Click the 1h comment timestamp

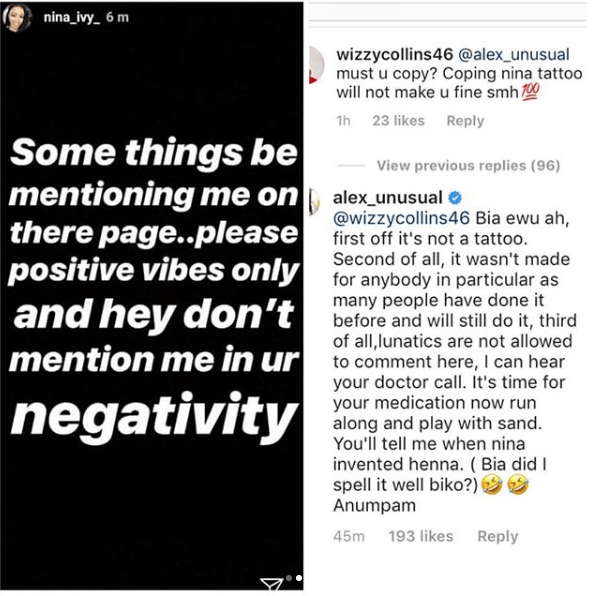[x=342, y=121]
